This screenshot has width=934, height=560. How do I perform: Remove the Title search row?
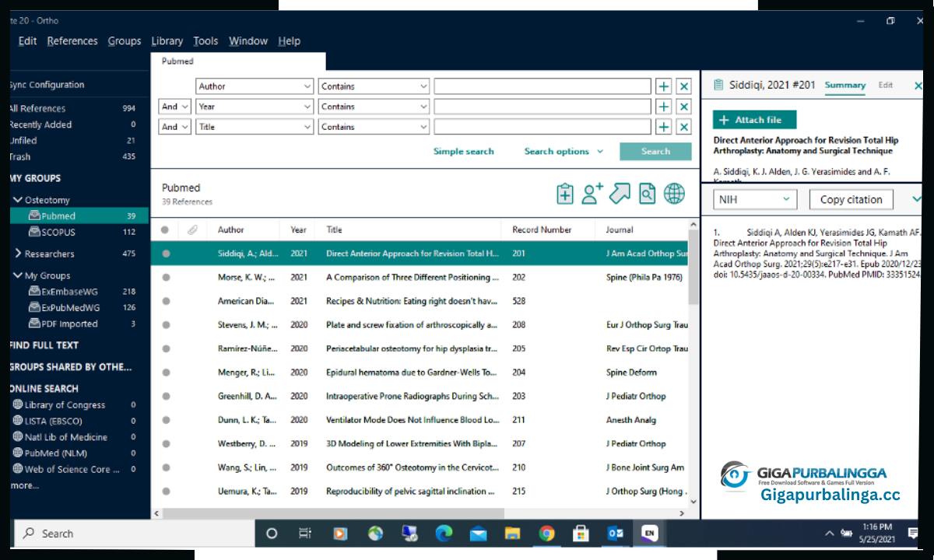[683, 127]
